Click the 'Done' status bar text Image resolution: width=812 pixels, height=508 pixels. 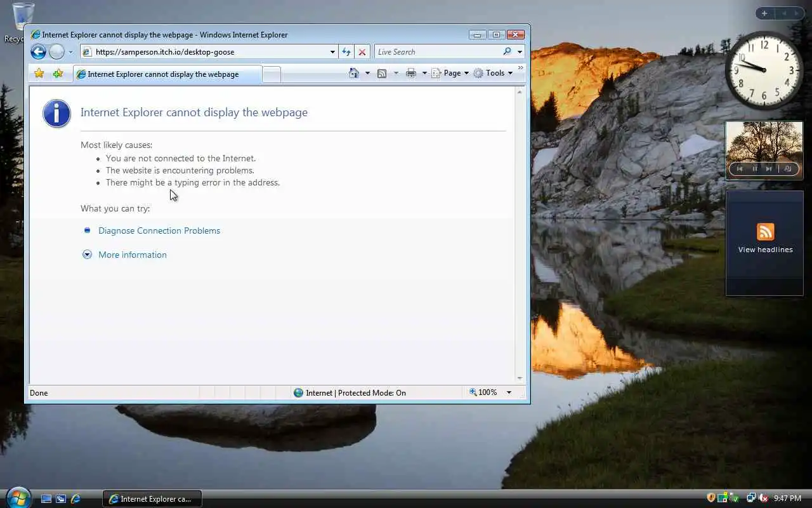39,393
